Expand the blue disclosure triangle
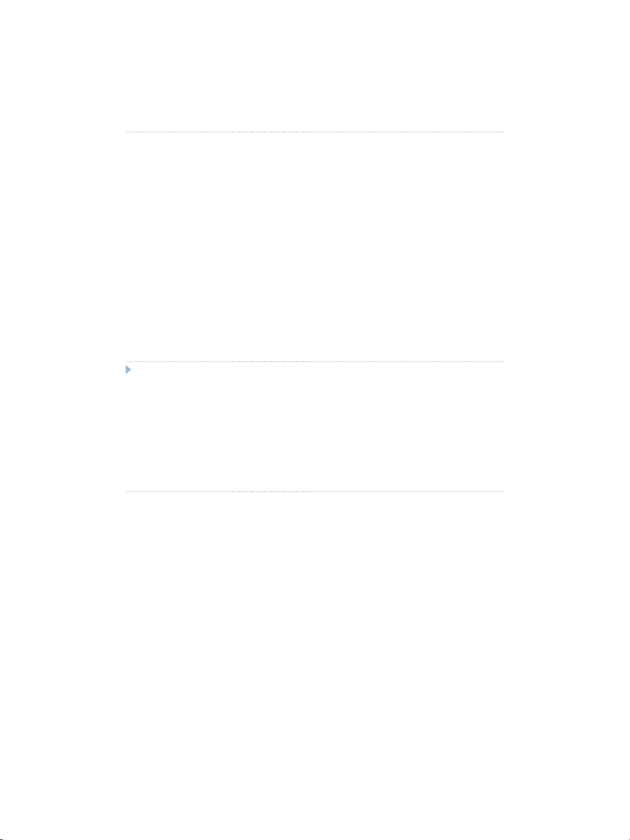The image size is (630, 840). point(128,370)
